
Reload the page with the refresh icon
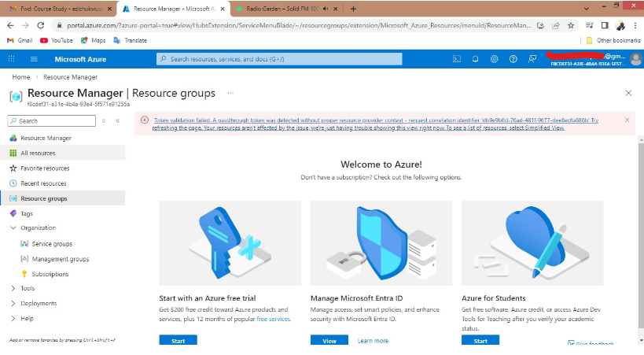(x=41, y=25)
